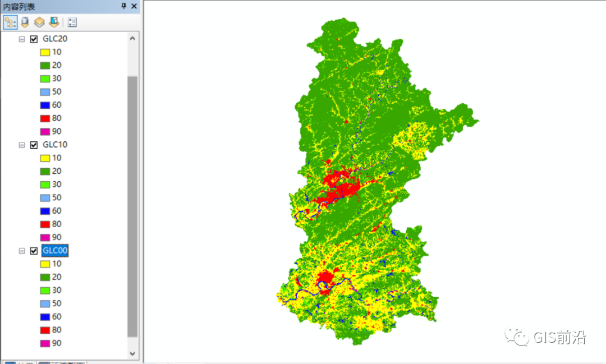Viewport: 606px width, 364px height.
Task: Click light blue swatch 50 in GLC00
Action: (x=45, y=304)
